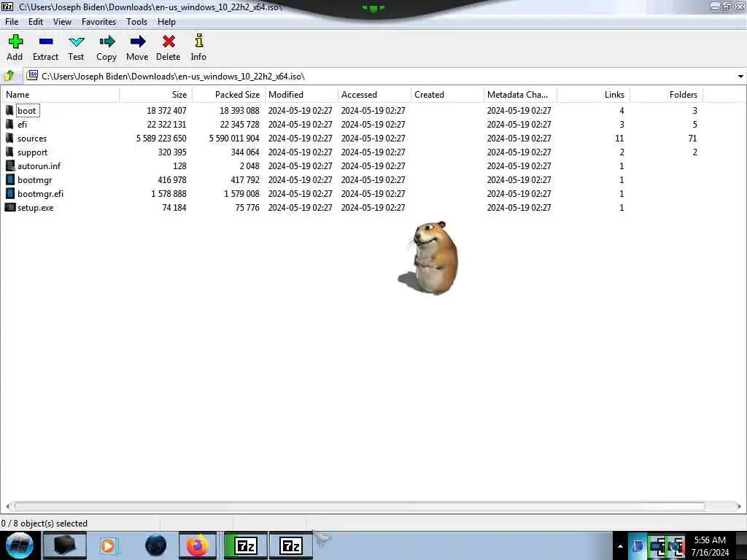The height and width of the screenshot is (560, 747).
Task: Open the media player taskbar icon
Action: (x=109, y=545)
